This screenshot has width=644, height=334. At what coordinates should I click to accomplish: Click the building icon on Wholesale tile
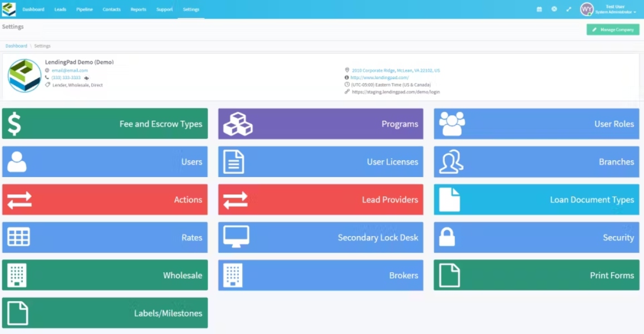click(x=17, y=275)
